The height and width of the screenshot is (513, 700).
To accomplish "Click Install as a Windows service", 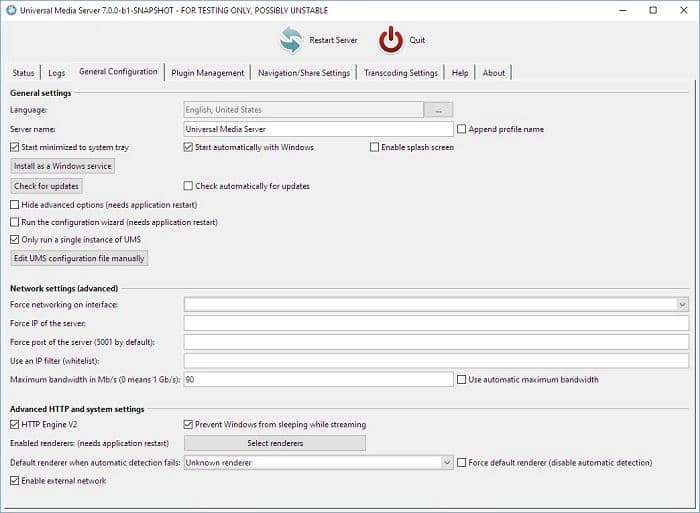I will point(62,166).
